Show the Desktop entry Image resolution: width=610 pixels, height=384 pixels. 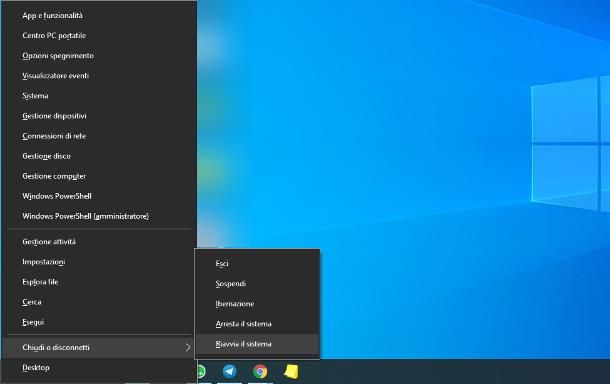(x=99, y=368)
